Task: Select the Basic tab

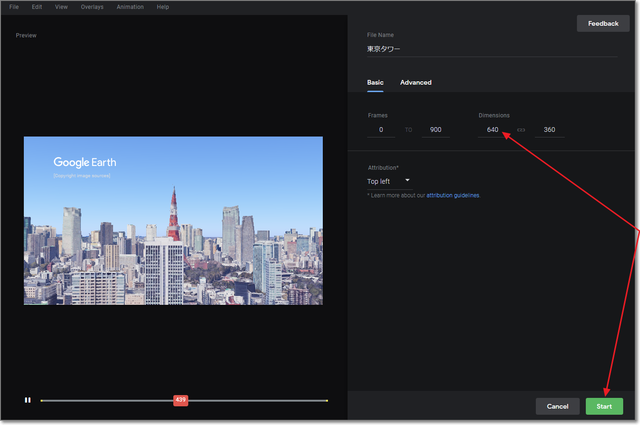Action: click(375, 82)
